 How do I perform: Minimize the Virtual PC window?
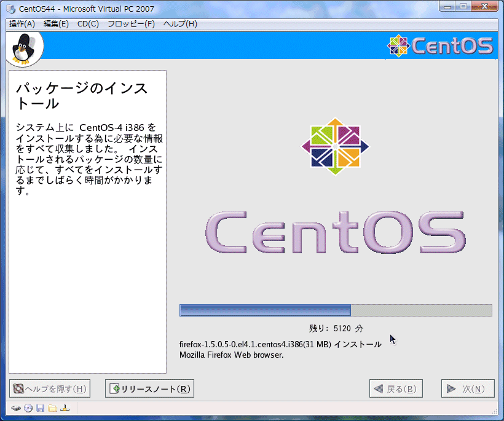tap(447, 6)
